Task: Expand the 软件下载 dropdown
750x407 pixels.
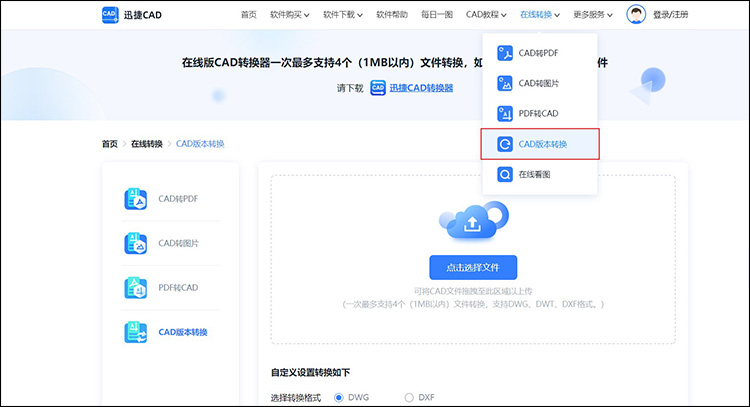Action: tap(342, 15)
